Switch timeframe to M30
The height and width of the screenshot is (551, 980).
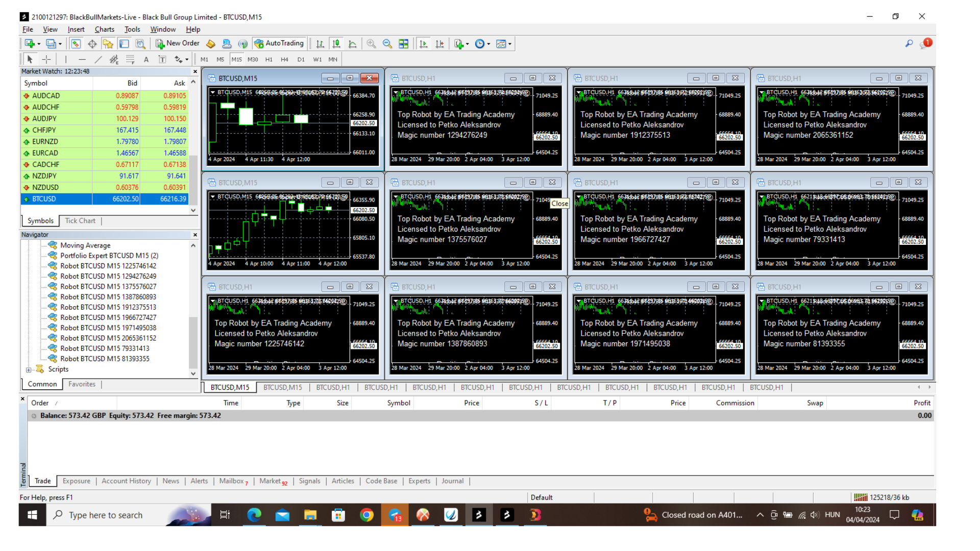coord(253,60)
